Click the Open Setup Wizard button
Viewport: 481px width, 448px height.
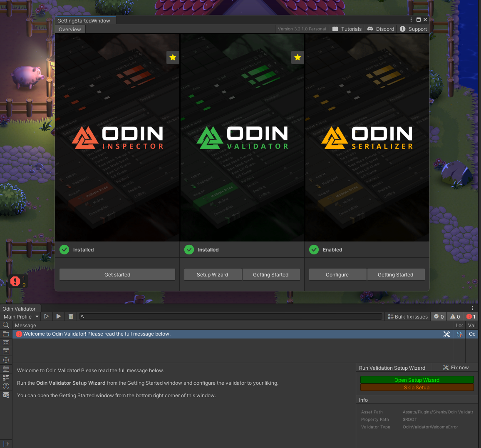417,380
